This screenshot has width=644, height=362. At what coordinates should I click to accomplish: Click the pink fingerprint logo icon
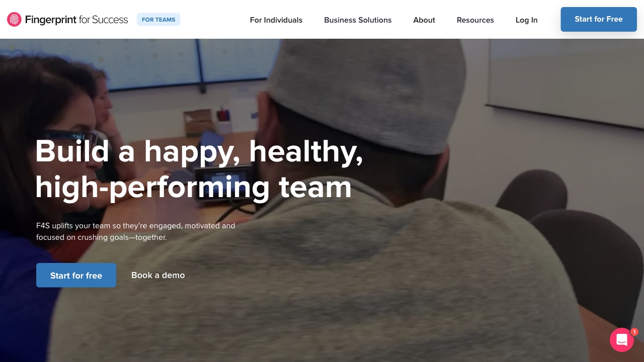(x=14, y=20)
